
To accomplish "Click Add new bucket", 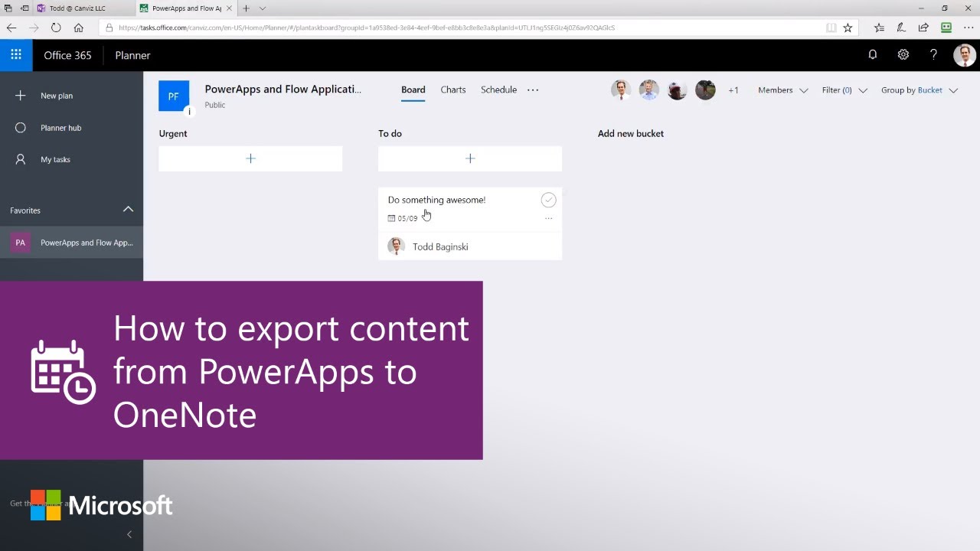I will 631,133.
